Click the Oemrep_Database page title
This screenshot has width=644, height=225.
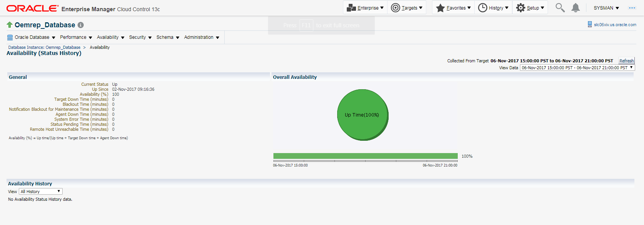pyautogui.click(x=45, y=25)
